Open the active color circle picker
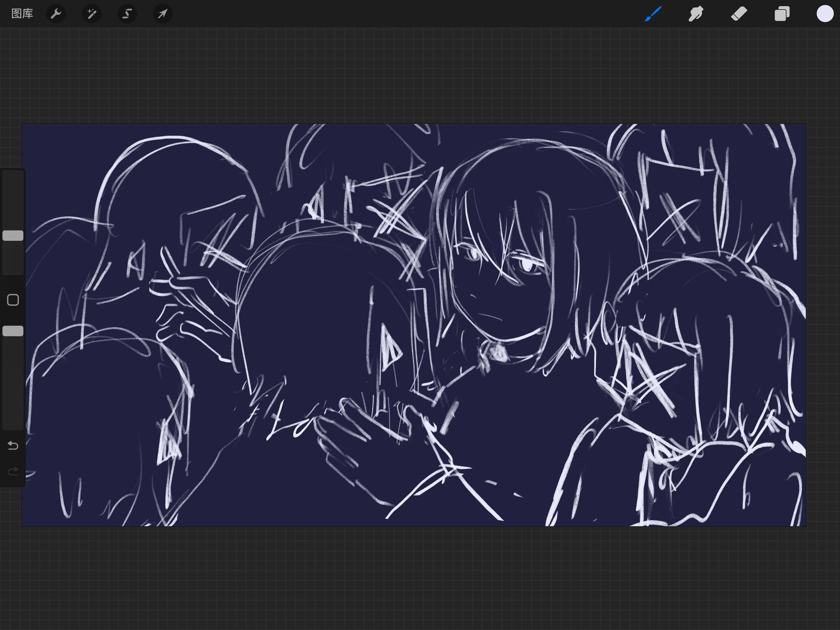Viewport: 840px width, 630px height. 825,14
